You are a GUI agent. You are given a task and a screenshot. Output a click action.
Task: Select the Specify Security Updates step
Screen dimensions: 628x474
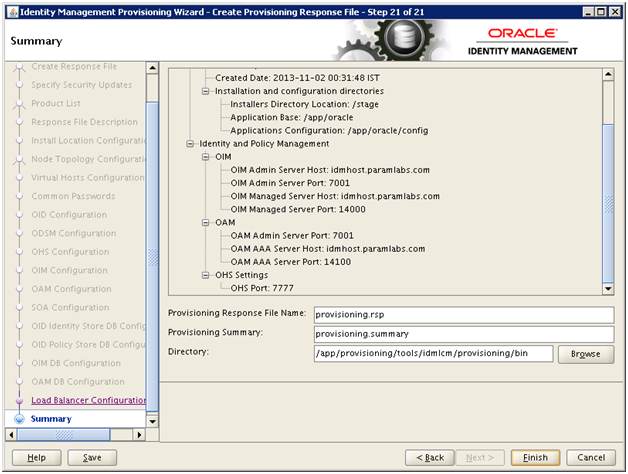82,85
